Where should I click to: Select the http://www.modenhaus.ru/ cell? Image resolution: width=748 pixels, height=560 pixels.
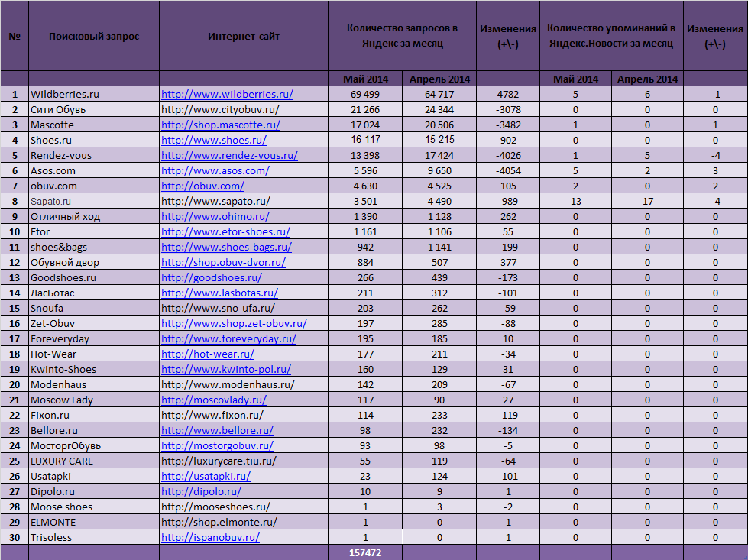(x=244, y=384)
